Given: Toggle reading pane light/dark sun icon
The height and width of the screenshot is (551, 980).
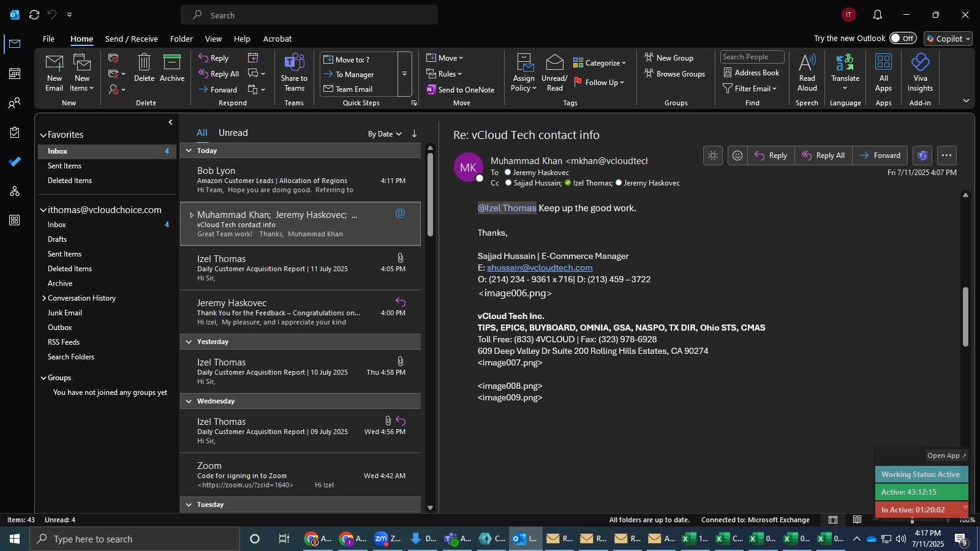Looking at the screenshot, I should (x=713, y=156).
